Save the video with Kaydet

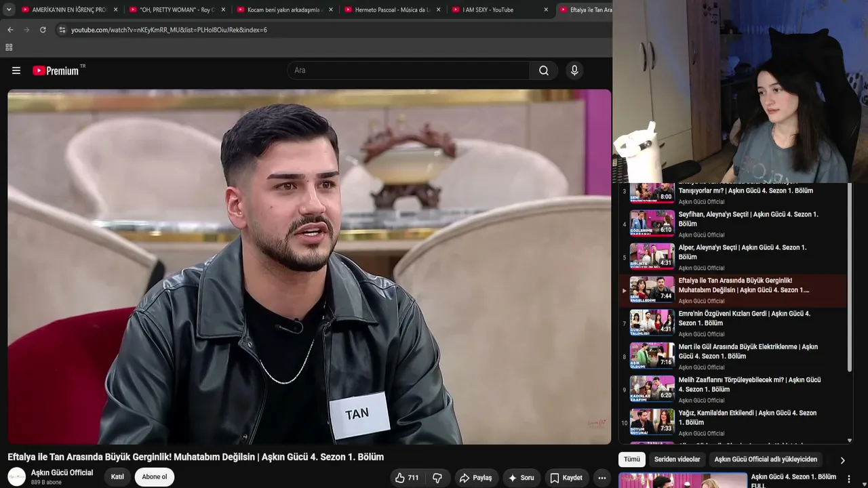pyautogui.click(x=566, y=478)
